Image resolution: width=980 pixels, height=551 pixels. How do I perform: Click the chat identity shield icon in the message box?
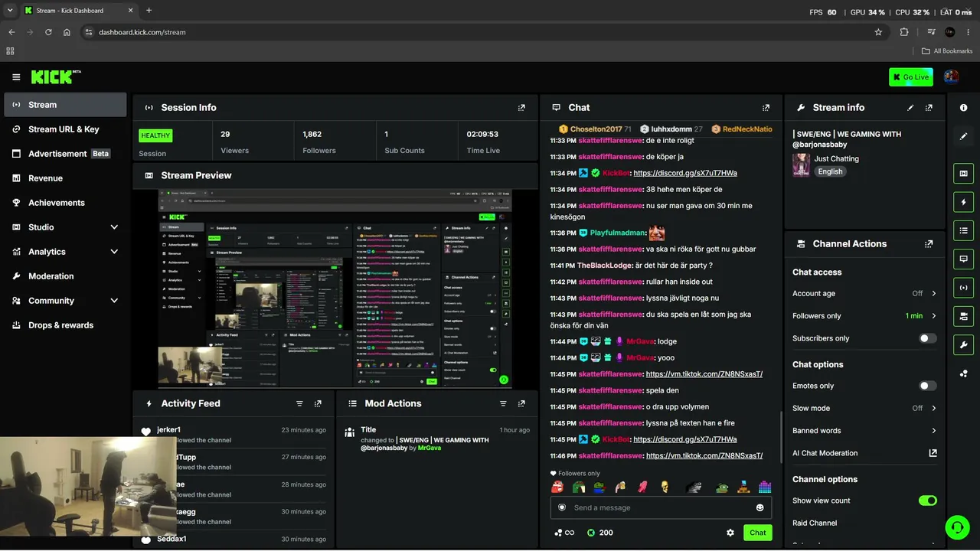[562, 507]
